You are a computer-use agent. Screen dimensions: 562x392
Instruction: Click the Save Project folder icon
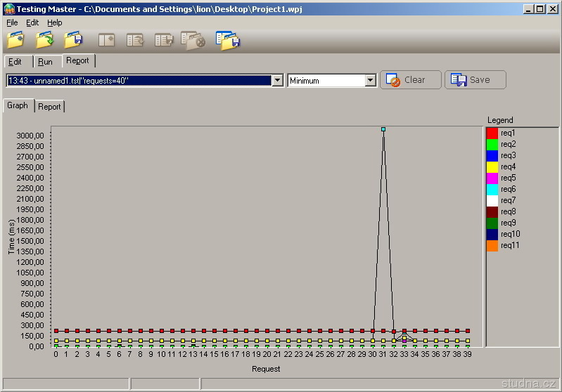pyautogui.click(x=73, y=40)
